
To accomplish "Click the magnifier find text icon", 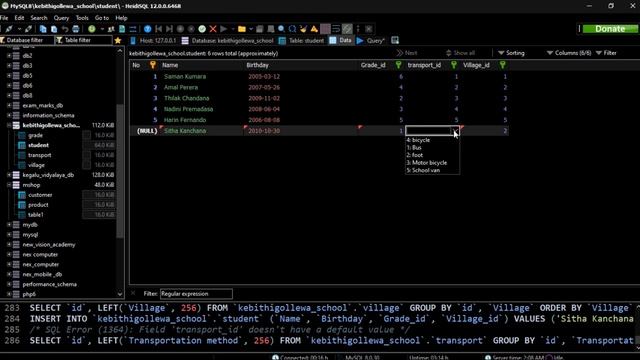I will [x=281, y=29].
